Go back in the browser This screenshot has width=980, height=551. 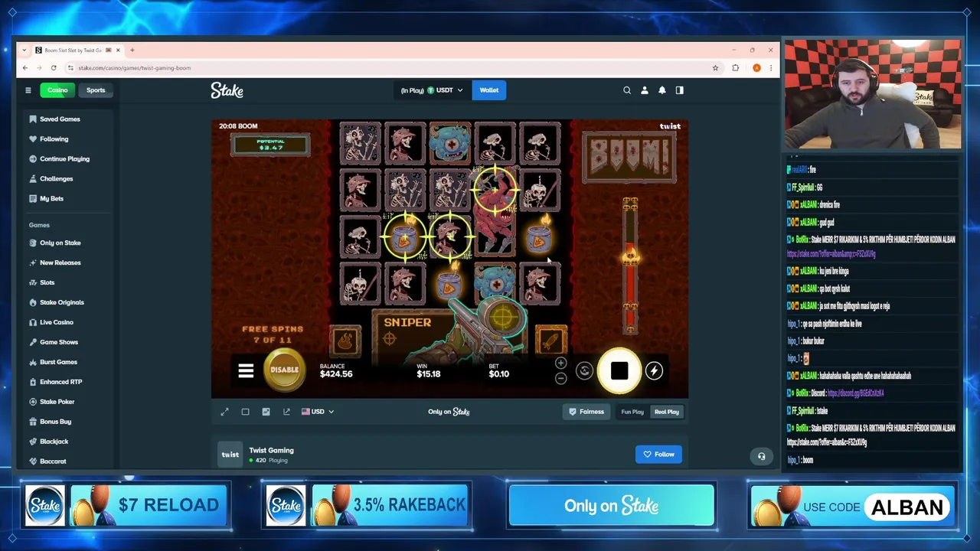pyautogui.click(x=24, y=68)
